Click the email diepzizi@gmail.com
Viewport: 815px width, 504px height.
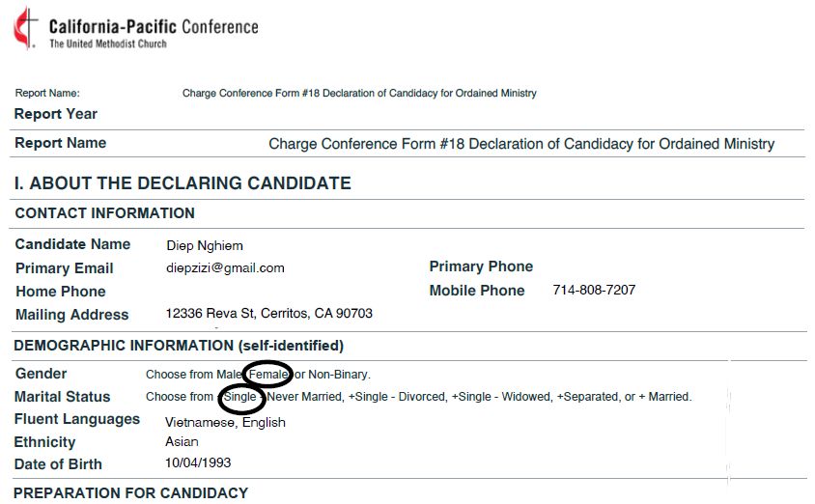pyautogui.click(x=225, y=268)
